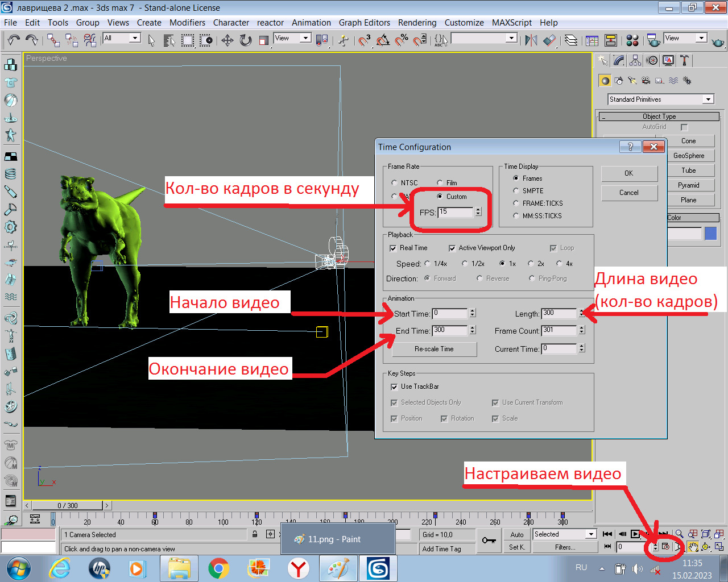Adjust the End Time spinner arrows
The height and width of the screenshot is (582, 728).
(x=472, y=330)
